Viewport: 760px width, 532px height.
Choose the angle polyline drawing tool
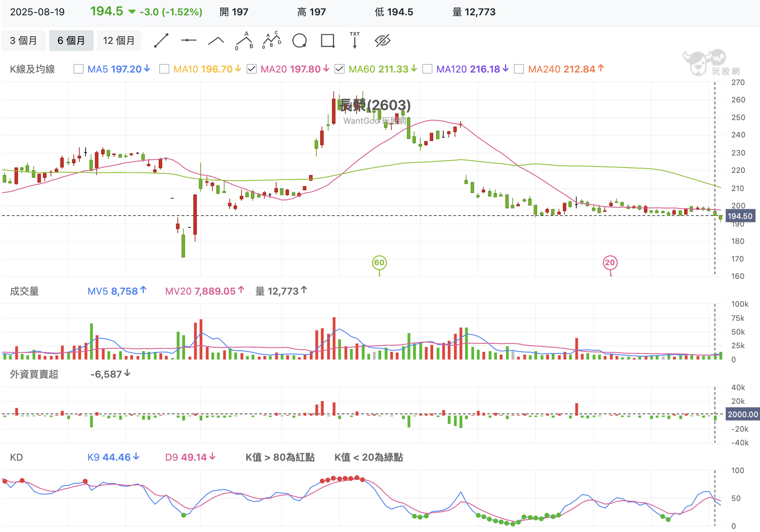point(216,41)
